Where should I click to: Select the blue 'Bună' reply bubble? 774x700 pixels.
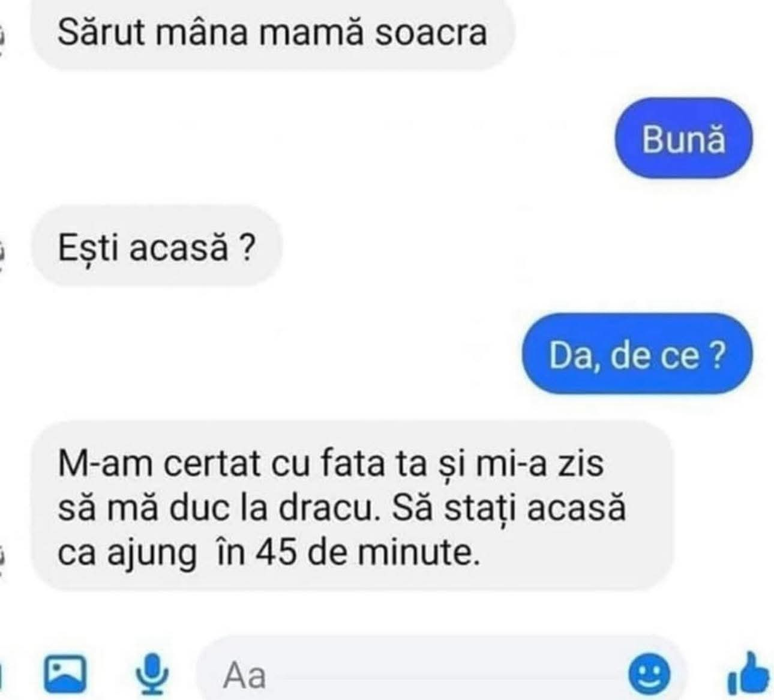click(x=683, y=139)
